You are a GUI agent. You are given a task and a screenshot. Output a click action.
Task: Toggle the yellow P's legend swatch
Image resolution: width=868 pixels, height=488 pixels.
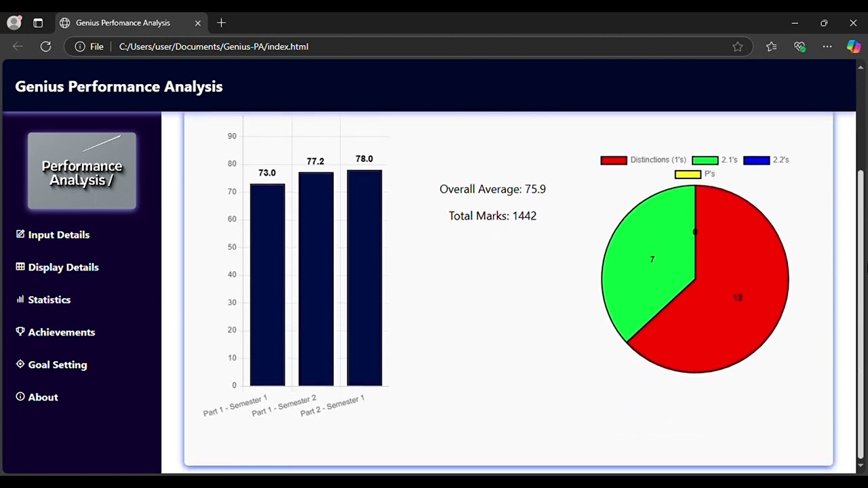tap(688, 174)
